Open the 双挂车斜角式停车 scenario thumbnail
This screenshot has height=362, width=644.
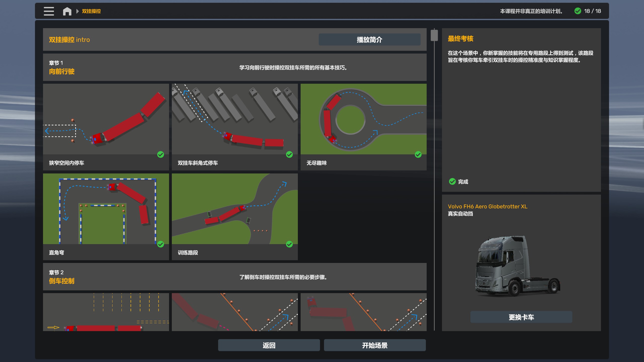[234, 119]
